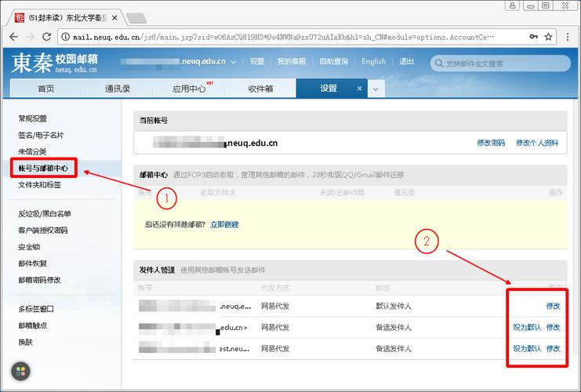Click 立即创建 to add another mailbox
Image resolution: width=581 pixels, height=392 pixels.
click(224, 224)
